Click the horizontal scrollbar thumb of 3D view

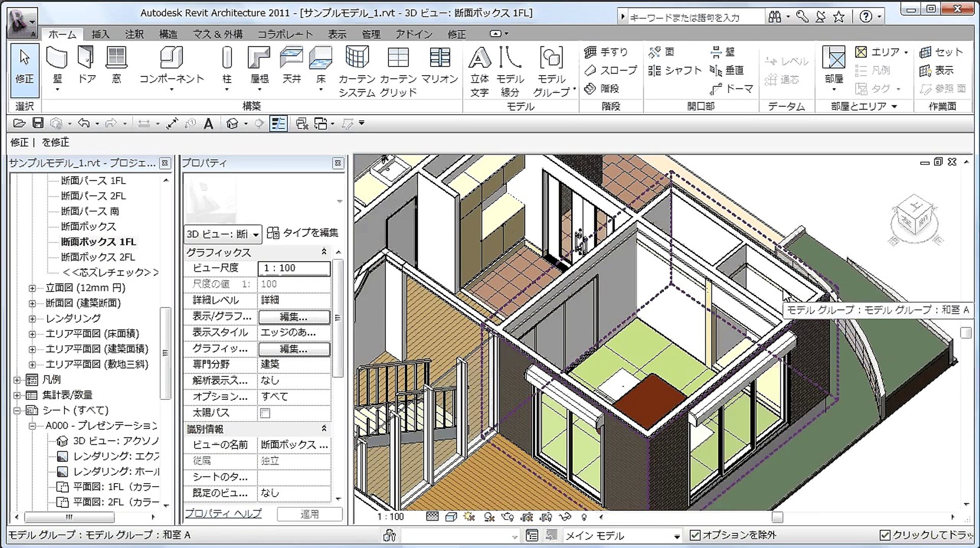coord(777,517)
